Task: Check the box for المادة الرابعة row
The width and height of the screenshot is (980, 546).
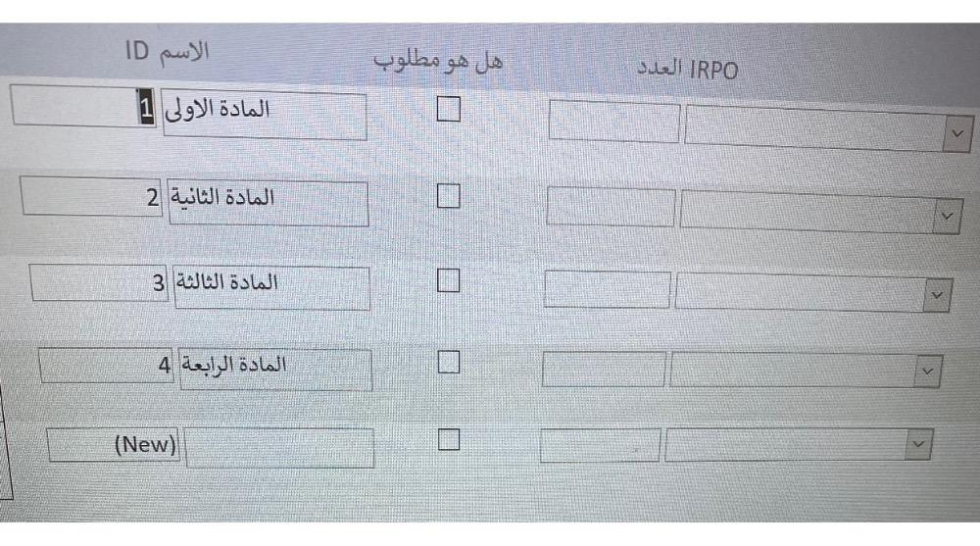Action: 448,363
